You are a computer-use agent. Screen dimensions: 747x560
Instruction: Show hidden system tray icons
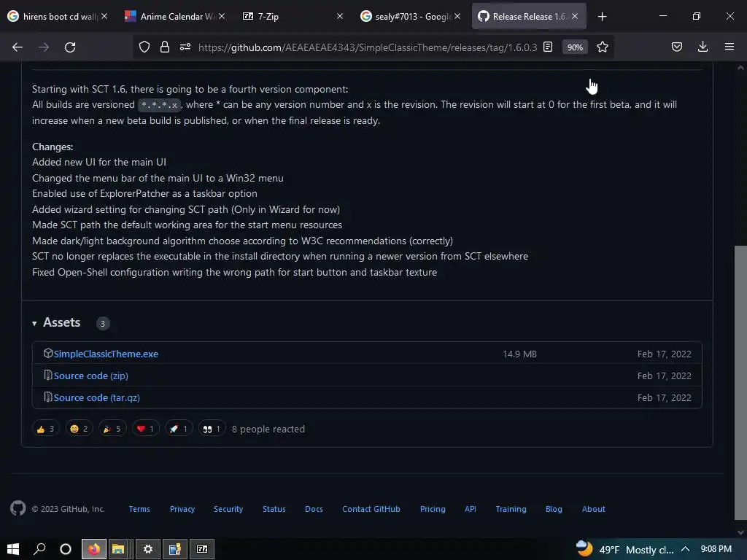click(685, 549)
